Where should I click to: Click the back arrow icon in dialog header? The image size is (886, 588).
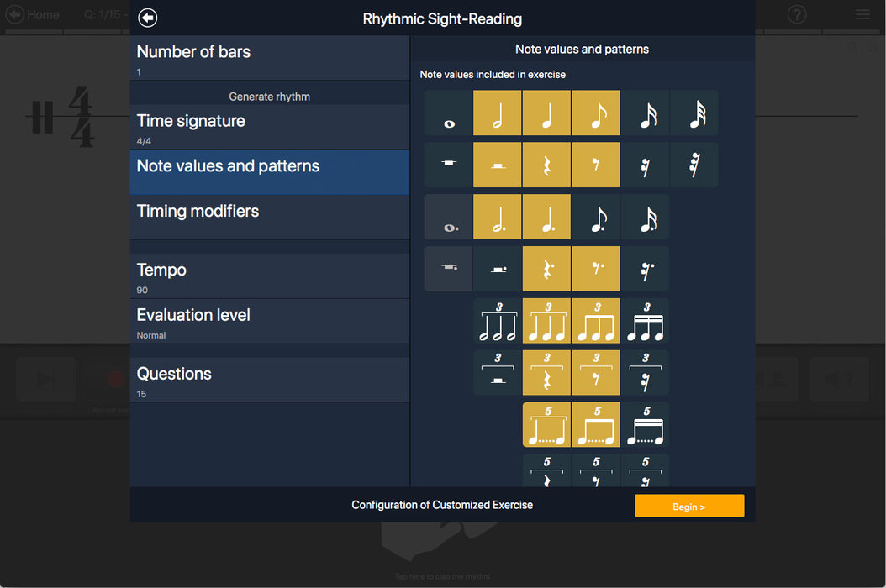coord(148,18)
